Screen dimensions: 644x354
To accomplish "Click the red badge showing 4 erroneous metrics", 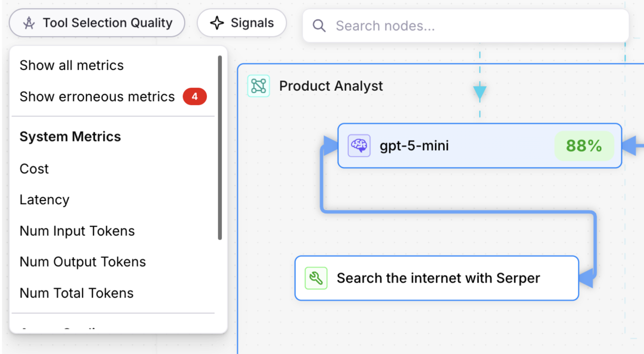I will 194,97.
